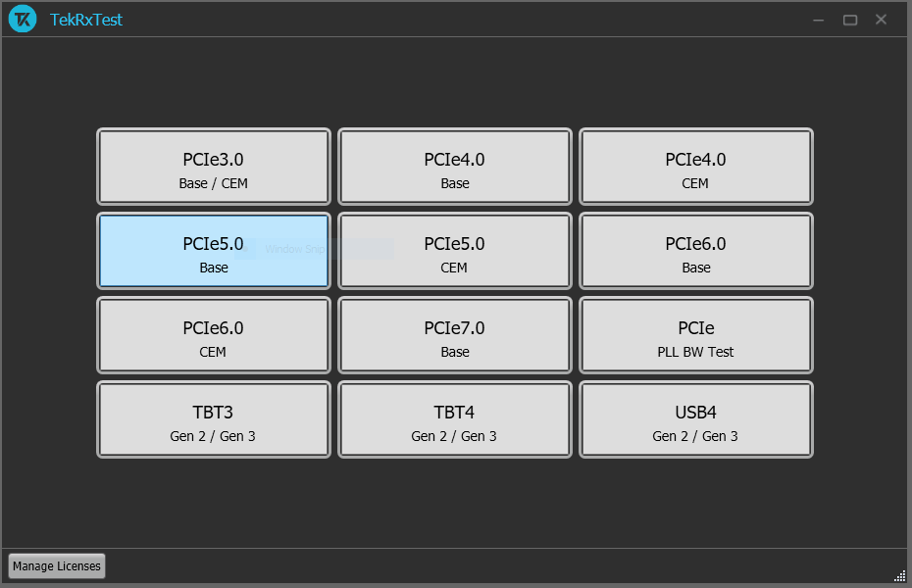Start the PCIe6.0 CEM test
The width and height of the screenshot is (912, 588).
coord(213,336)
